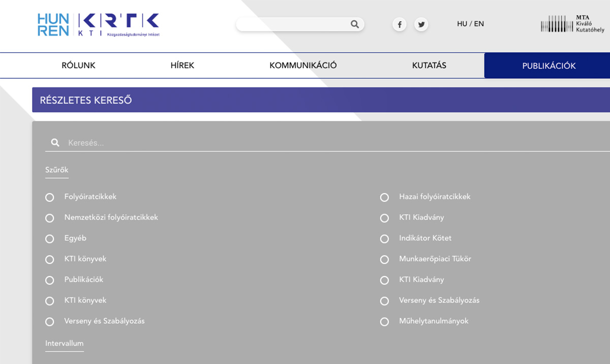Open the KUTATÁS navigation item
The image size is (610, 364).
(429, 66)
